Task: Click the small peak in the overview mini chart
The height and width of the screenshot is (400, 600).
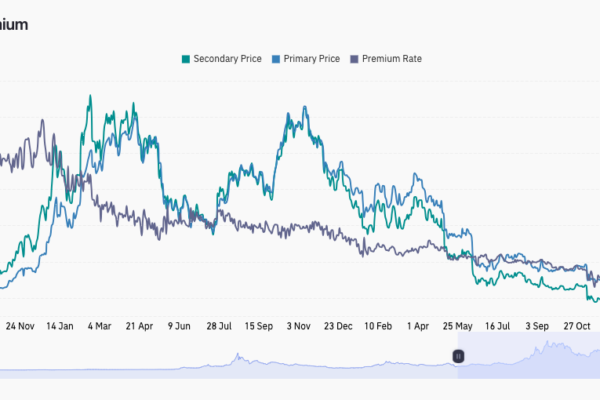Action: [238, 356]
